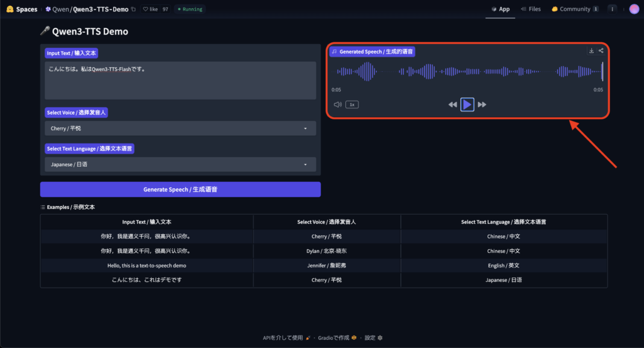Open the Select Text Language dropdown
The height and width of the screenshot is (348, 644).
(180, 164)
